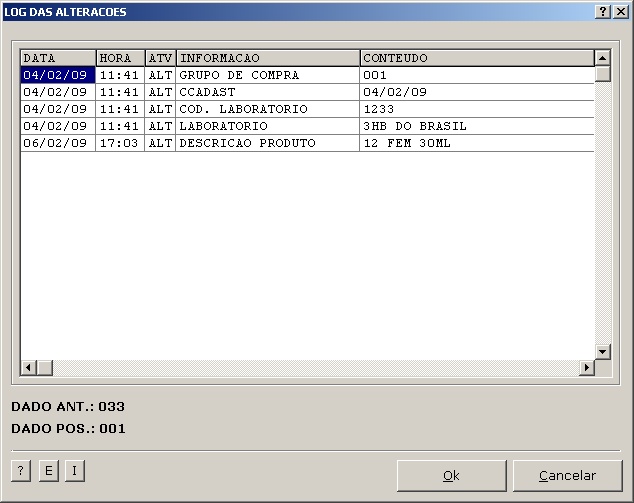Click the Ok button
The height and width of the screenshot is (503, 634).
point(450,476)
